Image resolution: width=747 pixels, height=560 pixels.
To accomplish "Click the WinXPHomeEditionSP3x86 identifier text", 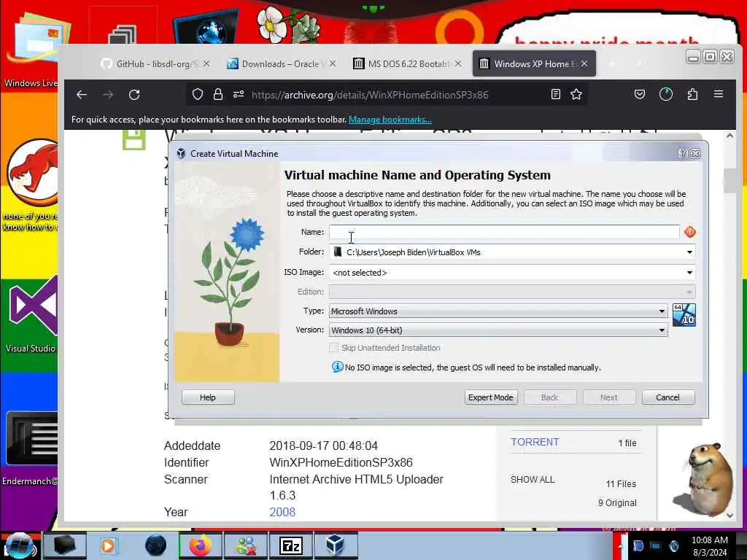I will pyautogui.click(x=341, y=463).
